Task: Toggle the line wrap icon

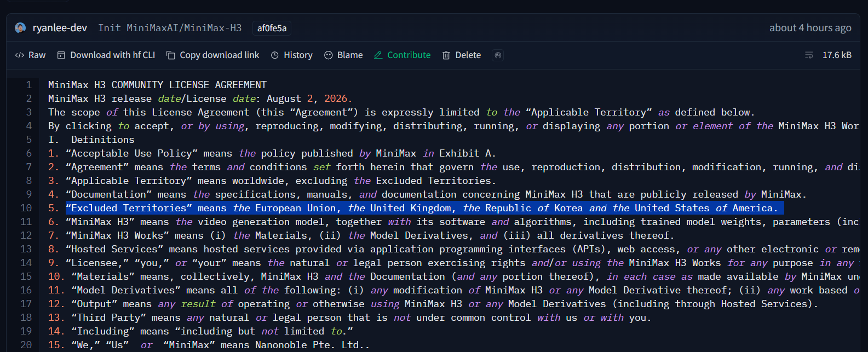Action: pyautogui.click(x=809, y=55)
